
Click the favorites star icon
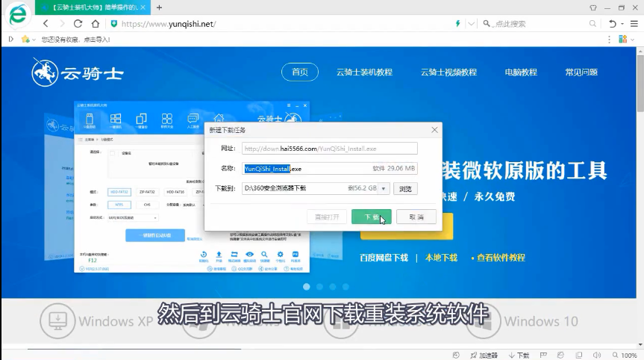pyautogui.click(x=25, y=39)
